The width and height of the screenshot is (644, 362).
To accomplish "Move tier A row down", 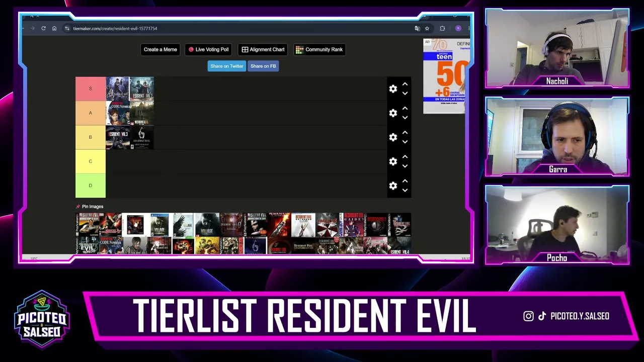I will tap(405, 118).
